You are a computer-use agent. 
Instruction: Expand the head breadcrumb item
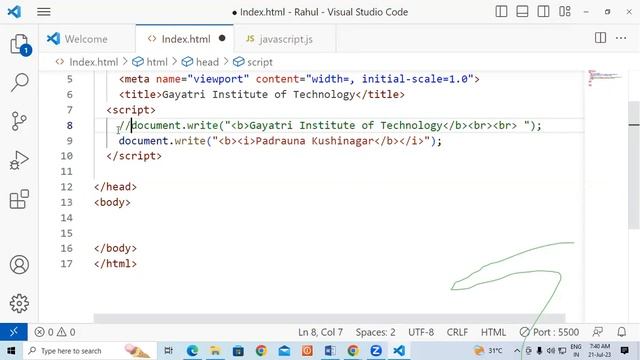pyautogui.click(x=200, y=62)
